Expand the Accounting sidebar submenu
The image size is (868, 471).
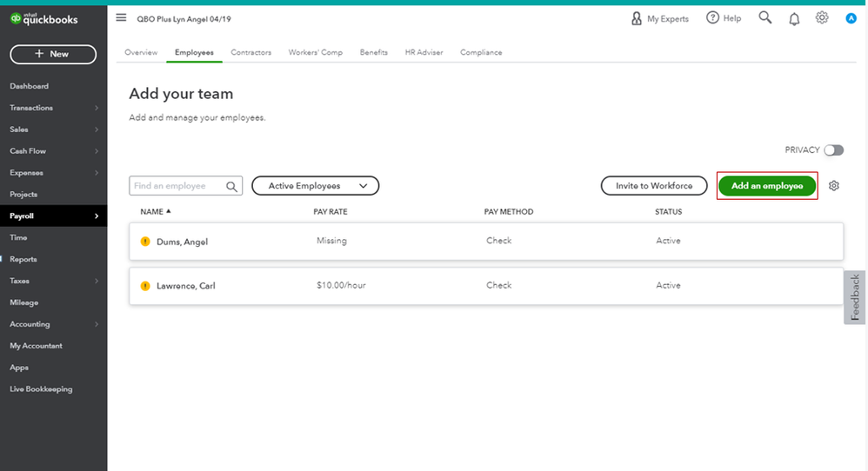[x=97, y=324]
